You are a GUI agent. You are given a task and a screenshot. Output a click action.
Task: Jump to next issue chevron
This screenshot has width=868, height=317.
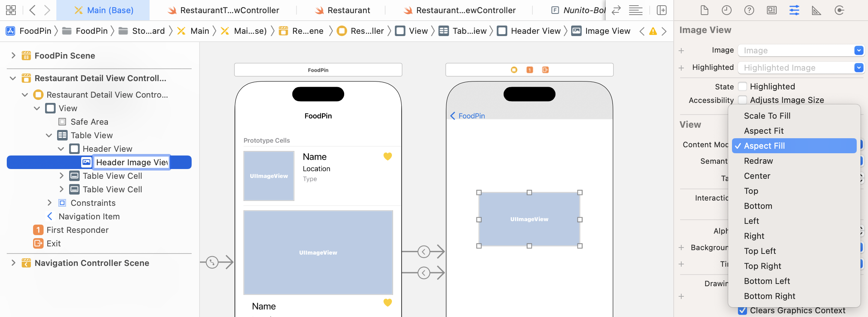coord(664,31)
